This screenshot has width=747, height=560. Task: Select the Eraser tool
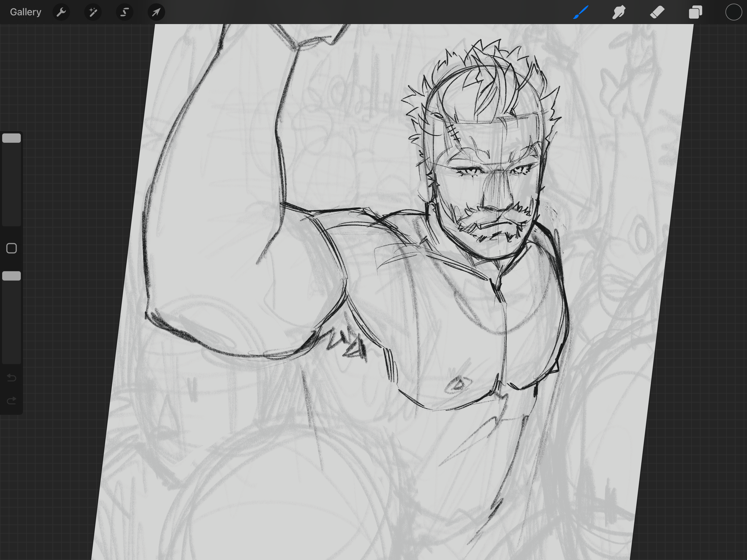pyautogui.click(x=657, y=12)
